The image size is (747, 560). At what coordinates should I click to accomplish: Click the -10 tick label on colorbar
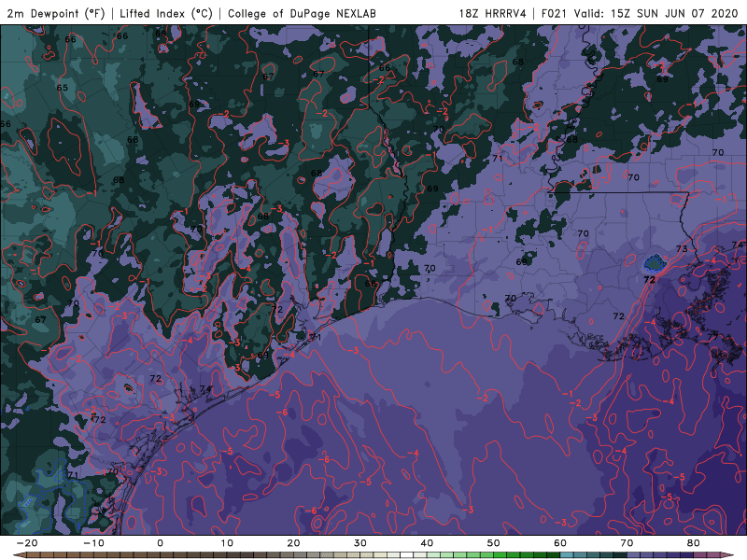(x=93, y=543)
